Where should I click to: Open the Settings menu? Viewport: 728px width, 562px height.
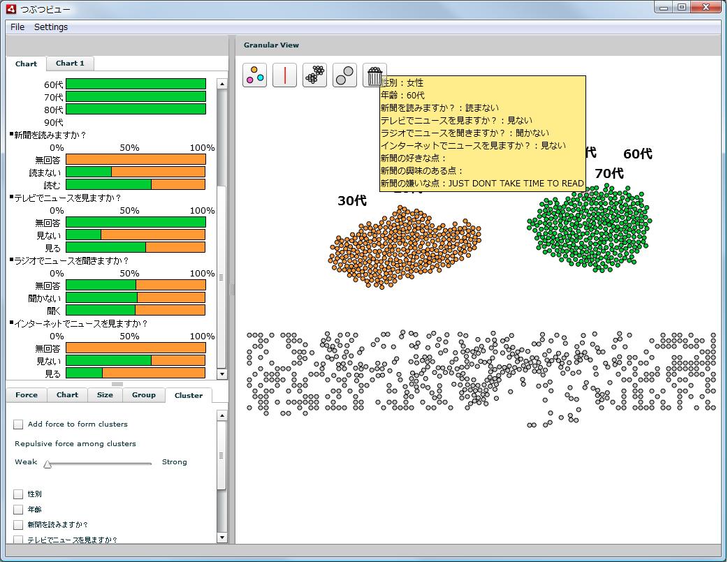(x=51, y=27)
